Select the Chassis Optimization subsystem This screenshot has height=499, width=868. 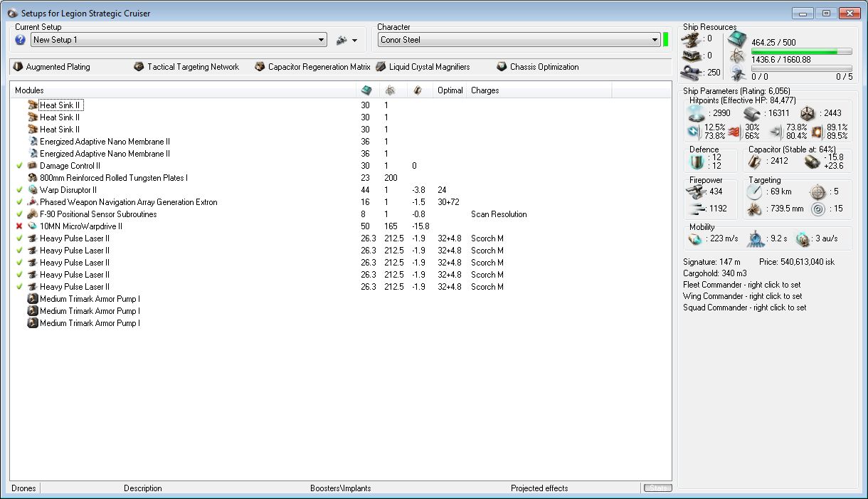point(538,67)
